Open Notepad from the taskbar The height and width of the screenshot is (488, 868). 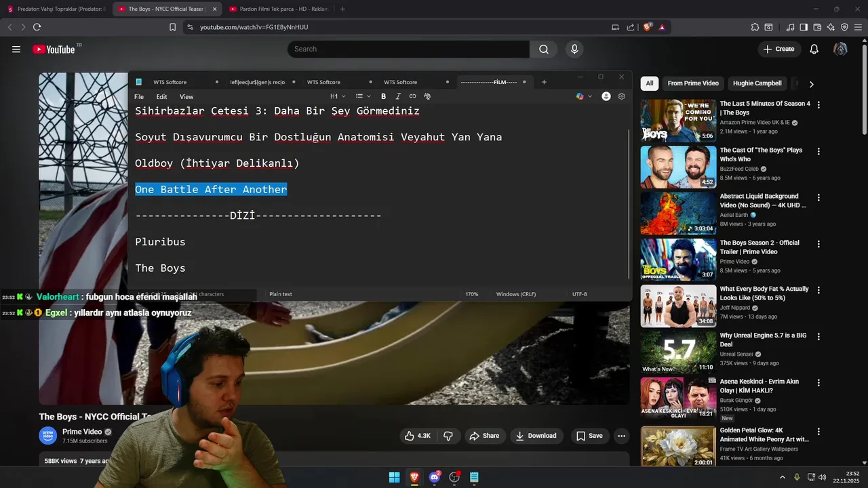pyautogui.click(x=474, y=477)
